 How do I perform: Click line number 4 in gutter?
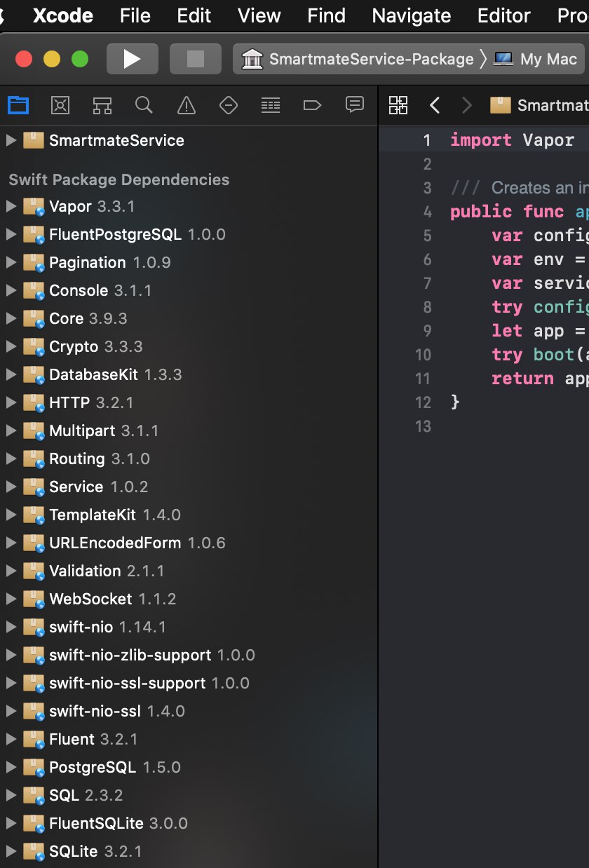click(x=427, y=212)
